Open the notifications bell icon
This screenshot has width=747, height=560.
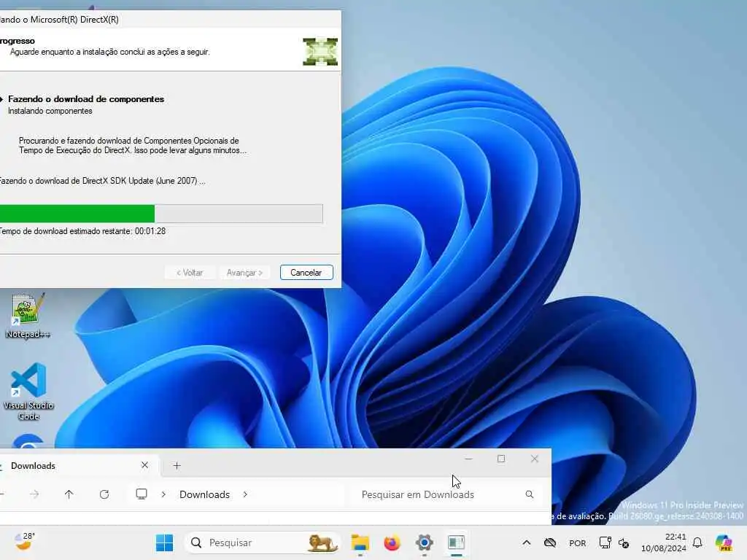pos(697,542)
